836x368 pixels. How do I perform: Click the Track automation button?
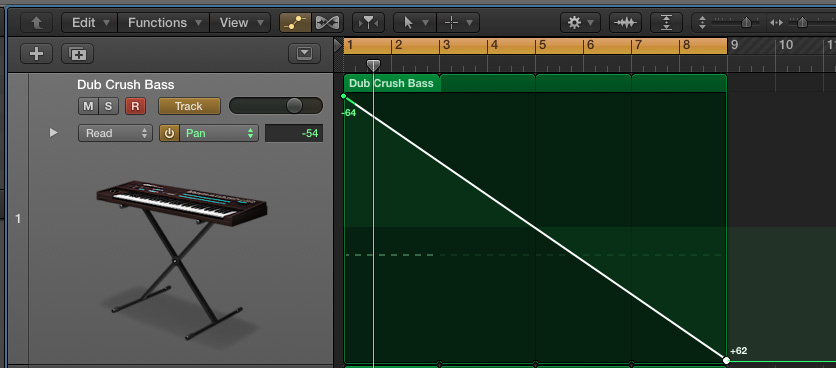189,106
